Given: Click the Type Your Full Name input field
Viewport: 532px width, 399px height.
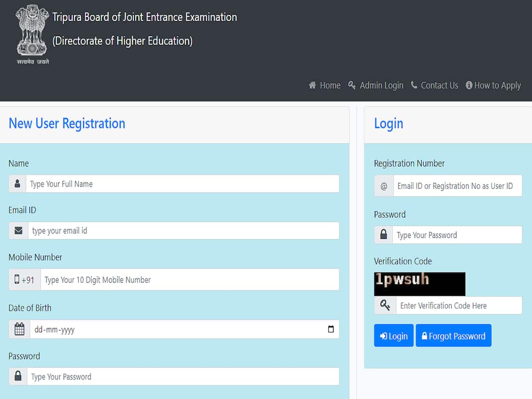Looking at the screenshot, I should (x=182, y=184).
